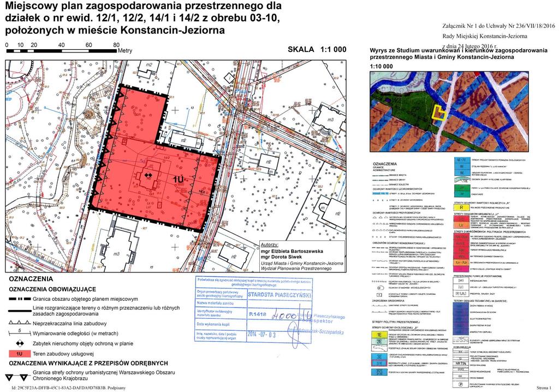
Task: Click 'KOMUNIKACJA' heading in right legend
Action: pyautogui.click(x=461, y=347)
